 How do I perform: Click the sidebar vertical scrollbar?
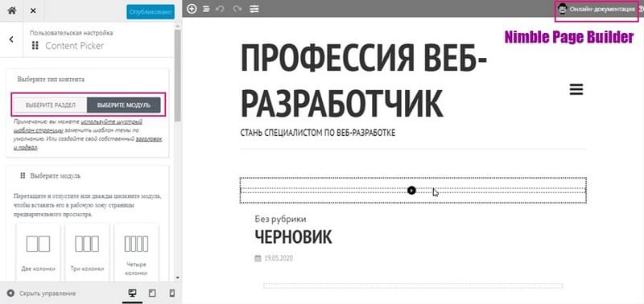point(177,76)
